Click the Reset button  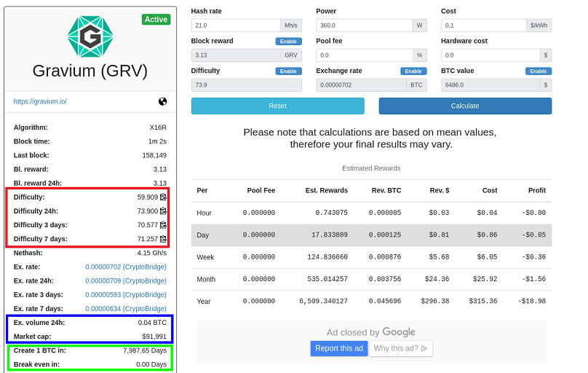point(277,106)
